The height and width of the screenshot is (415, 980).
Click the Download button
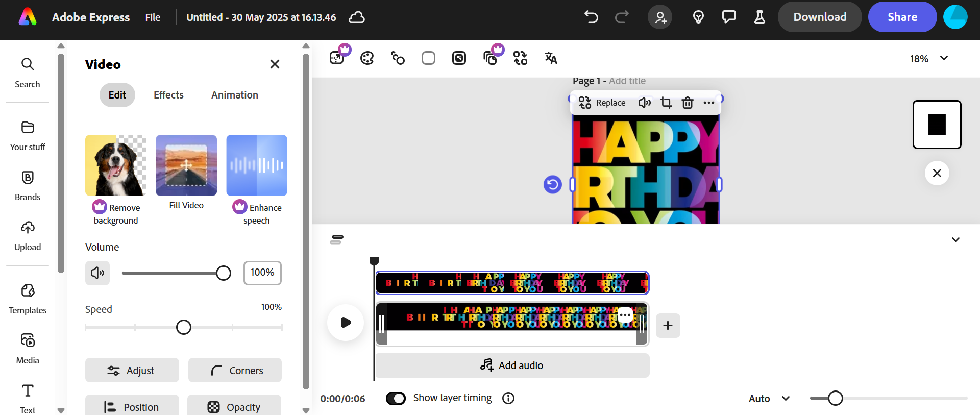click(820, 17)
